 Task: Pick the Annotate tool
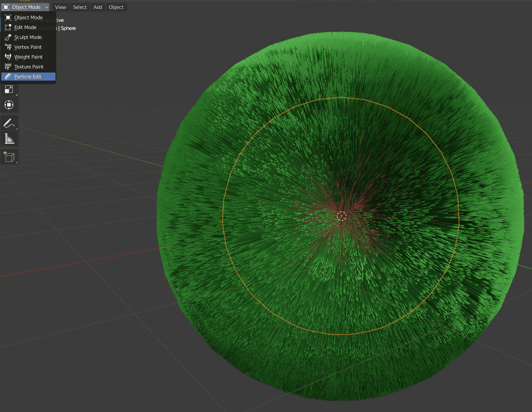click(x=9, y=122)
